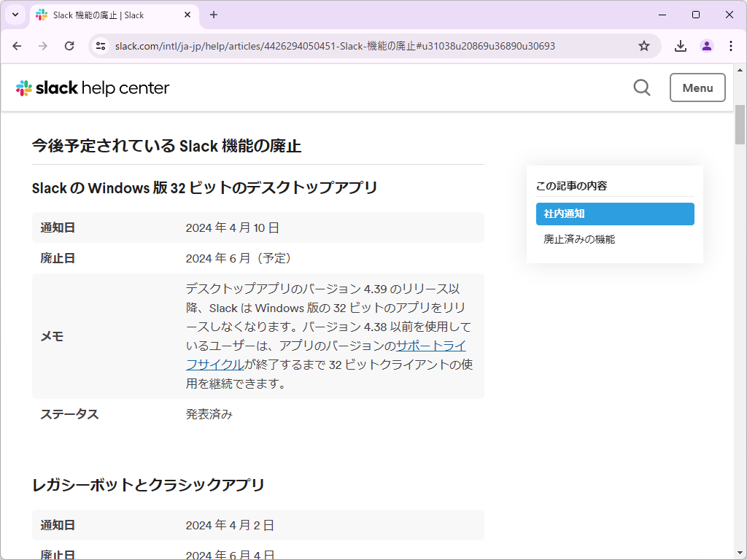The width and height of the screenshot is (747, 560).
Task: Click heading レガシーボットとクラシックアプリ
Action: click(148, 485)
